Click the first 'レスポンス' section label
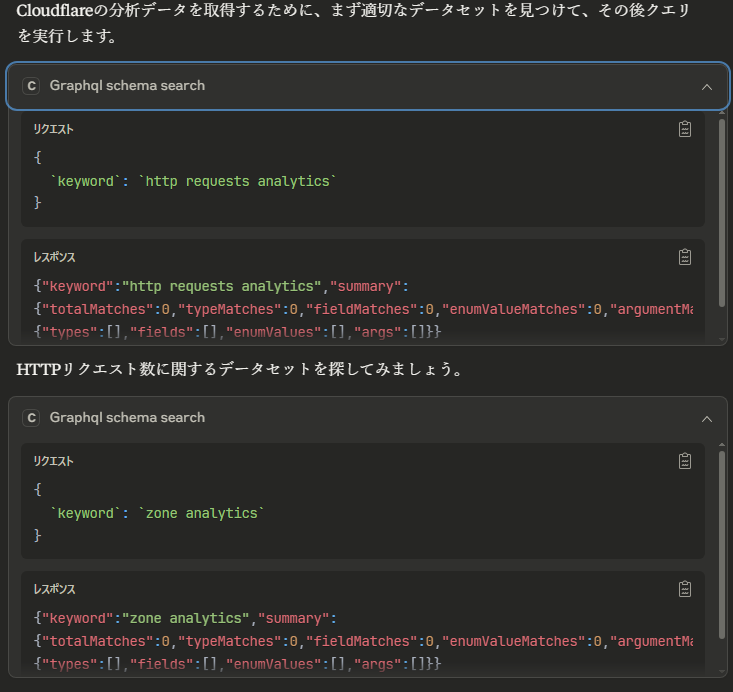 (x=54, y=257)
